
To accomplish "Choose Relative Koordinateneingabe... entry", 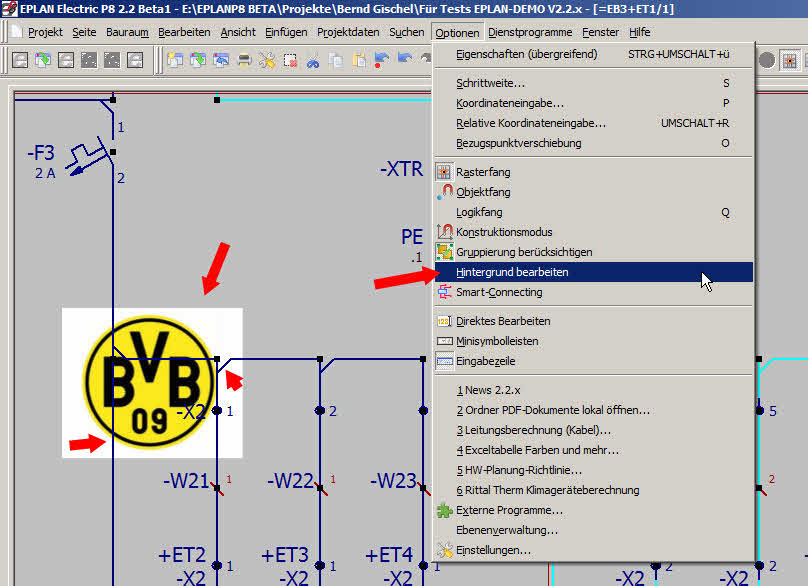I will pos(594,124).
